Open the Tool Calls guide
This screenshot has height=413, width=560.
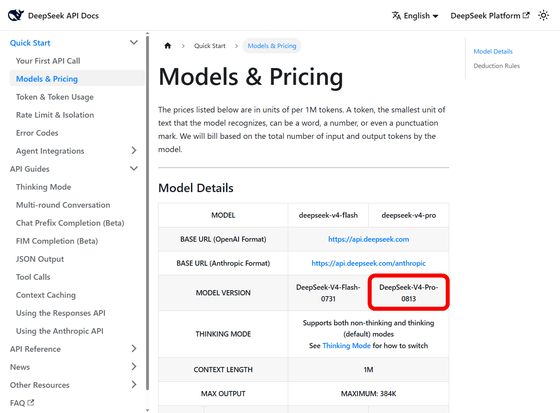pos(33,277)
